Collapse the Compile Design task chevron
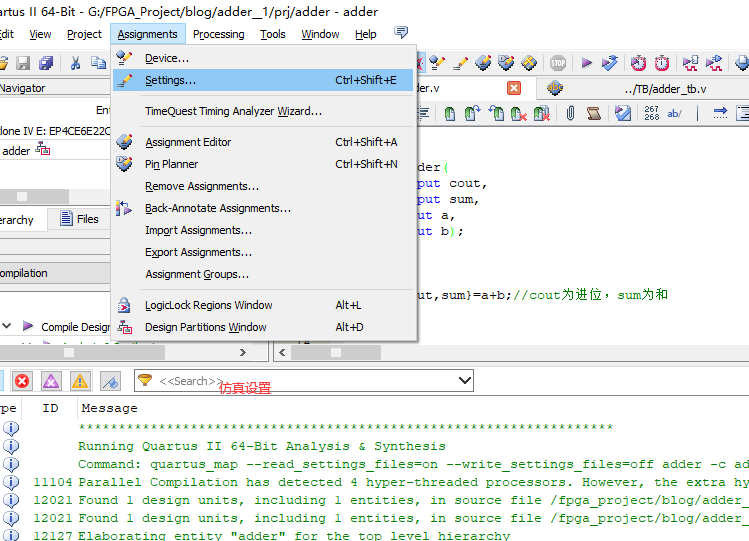749x541 pixels. tap(7, 326)
